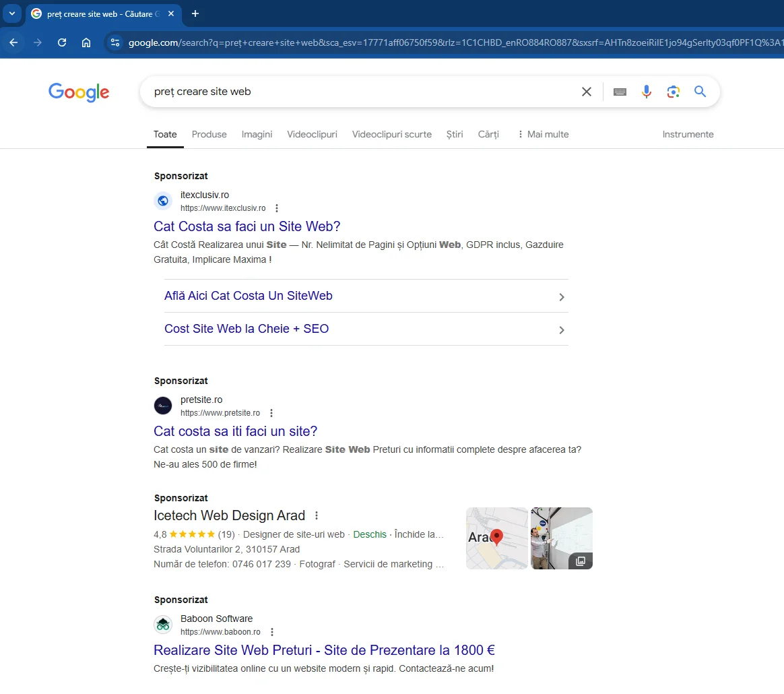The height and width of the screenshot is (694, 784).
Task: View site information icon in address bar
Action: click(x=115, y=42)
